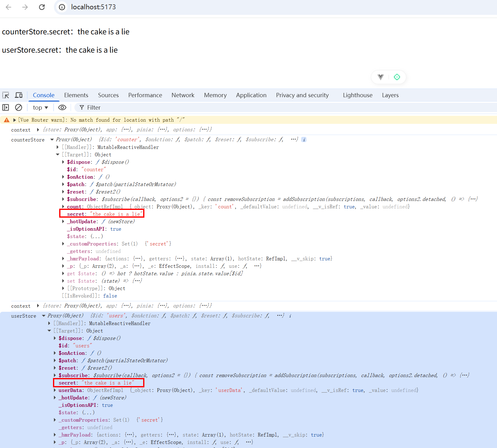497x448 pixels.
Task: Open the Sources tab
Action: (108, 95)
